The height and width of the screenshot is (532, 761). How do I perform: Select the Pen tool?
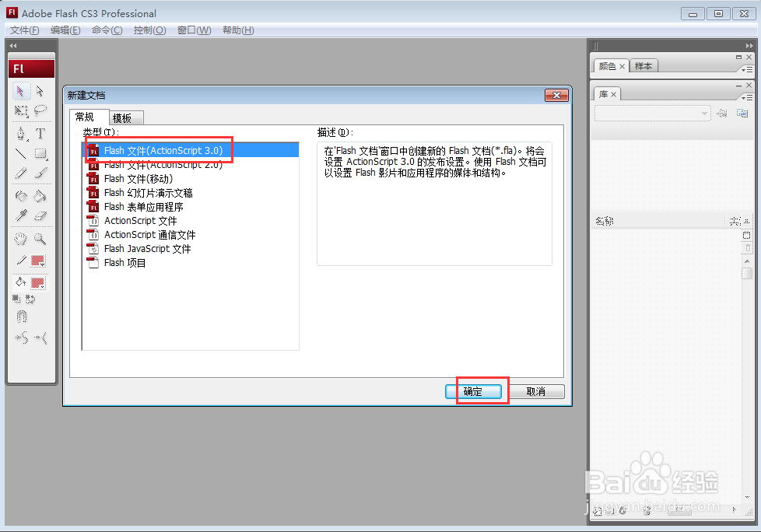pyautogui.click(x=20, y=133)
